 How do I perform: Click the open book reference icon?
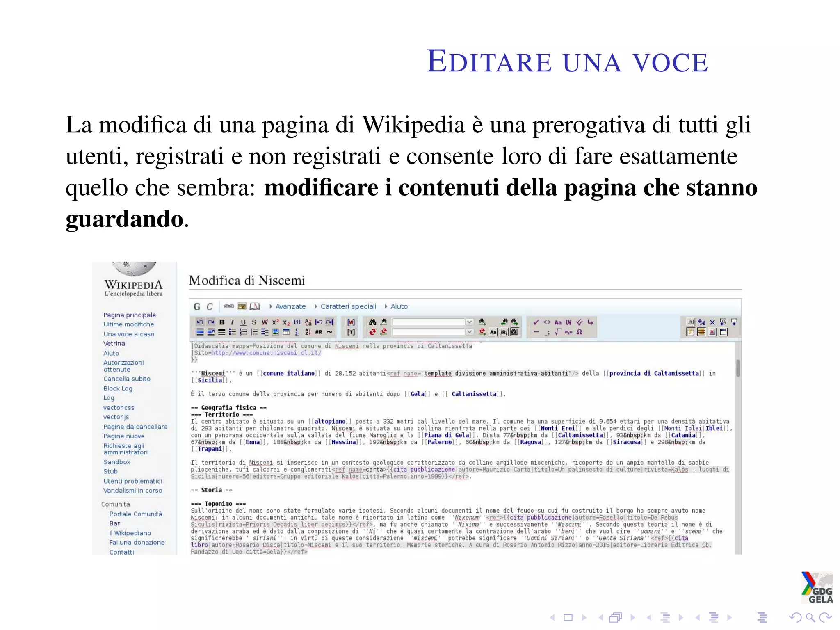coord(255,306)
